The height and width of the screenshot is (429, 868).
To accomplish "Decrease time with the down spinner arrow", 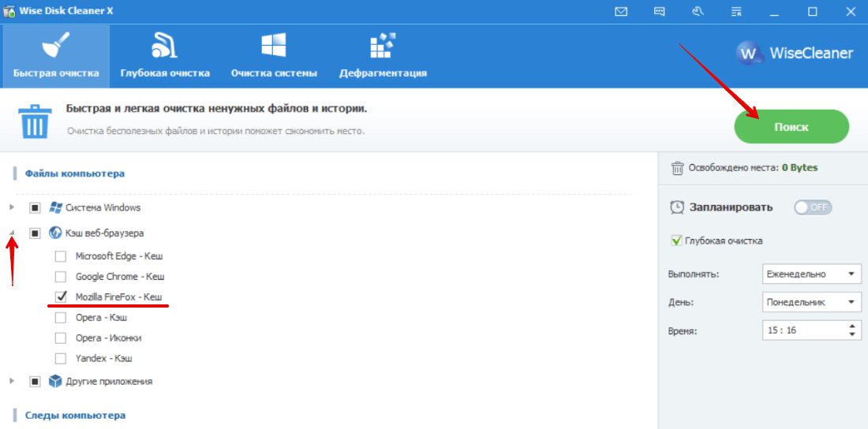I will (852, 335).
